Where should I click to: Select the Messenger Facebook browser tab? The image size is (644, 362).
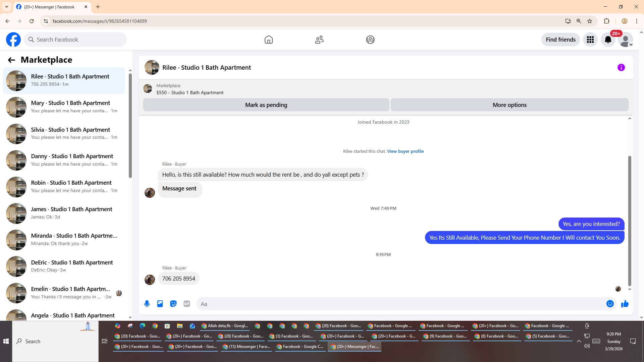(52, 7)
